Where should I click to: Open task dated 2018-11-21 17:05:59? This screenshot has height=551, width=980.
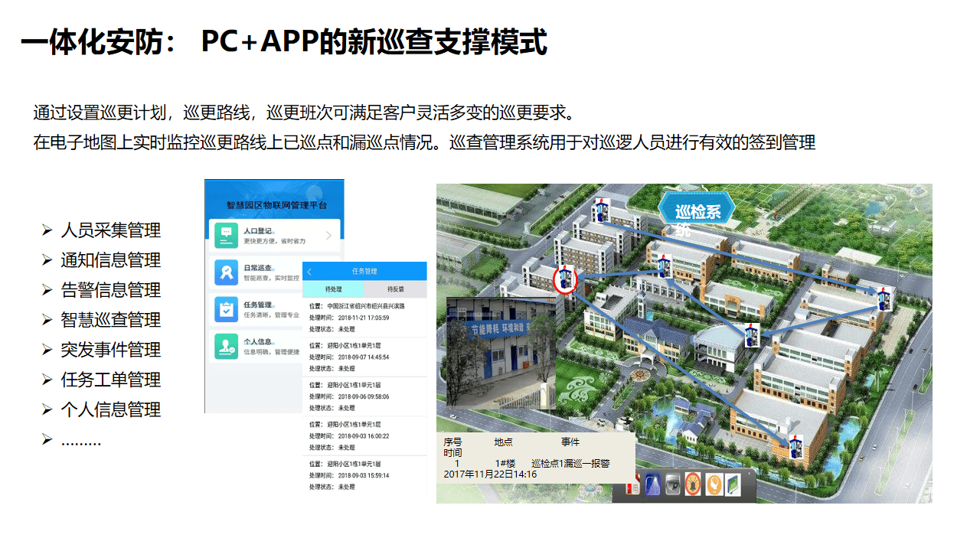[x=364, y=318]
